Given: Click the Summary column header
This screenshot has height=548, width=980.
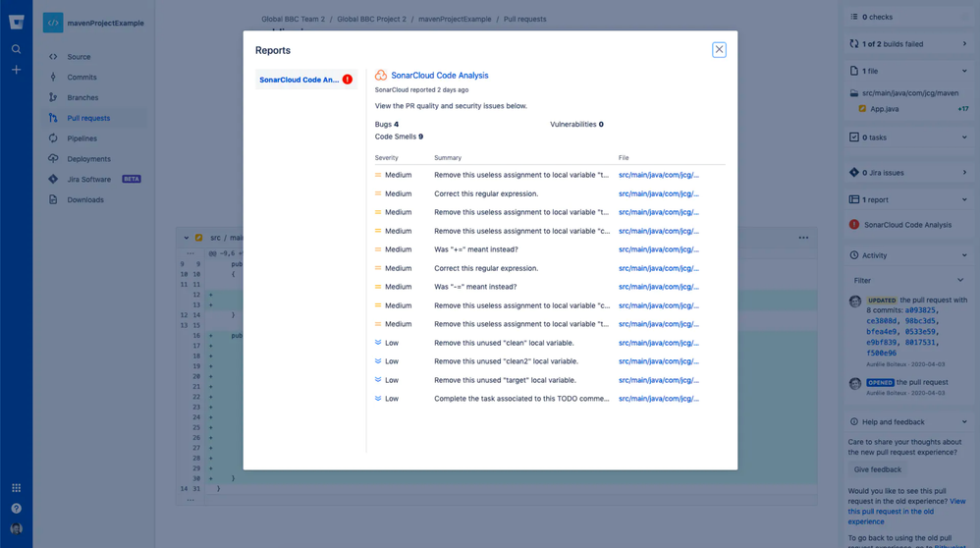Looking at the screenshot, I should click(448, 158).
